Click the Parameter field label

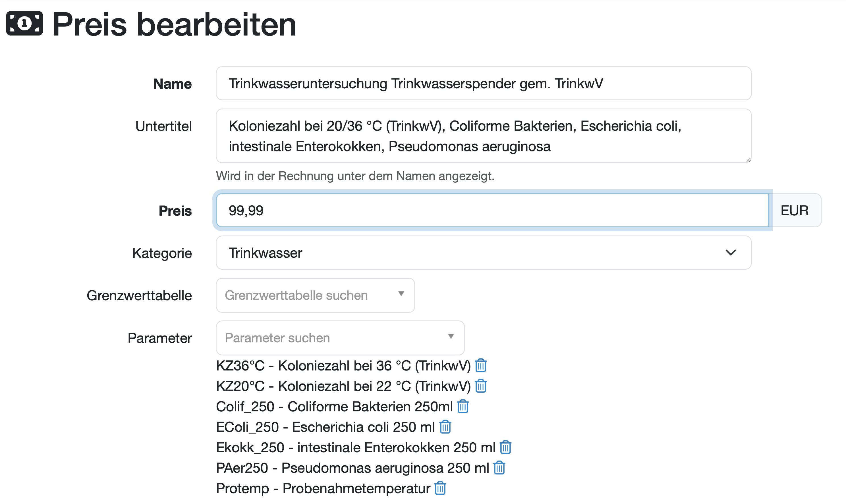[160, 338]
